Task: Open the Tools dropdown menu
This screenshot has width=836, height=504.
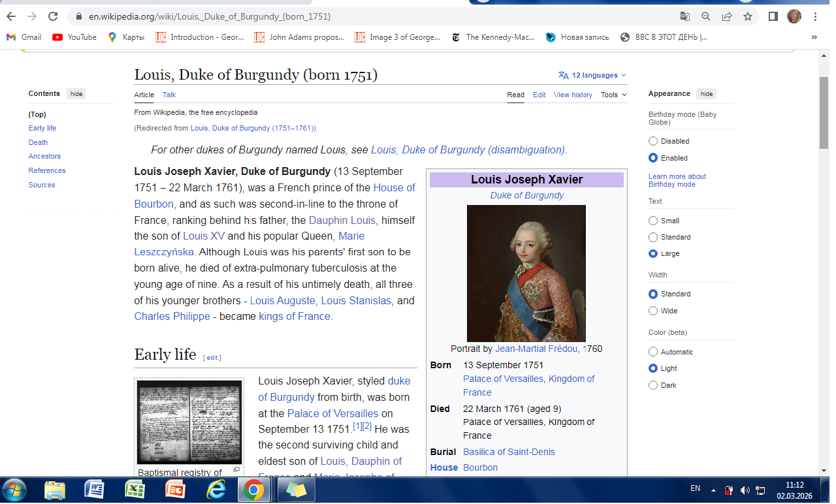Action: point(613,95)
